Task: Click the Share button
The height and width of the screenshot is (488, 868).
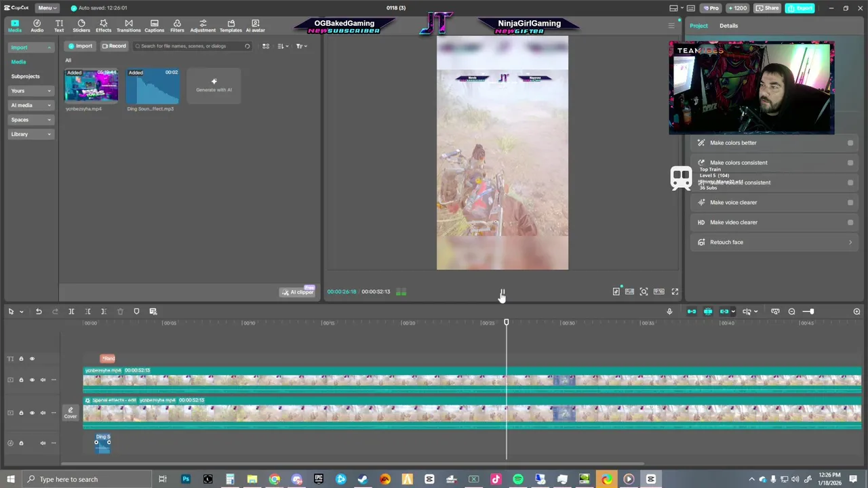Action: click(x=768, y=8)
